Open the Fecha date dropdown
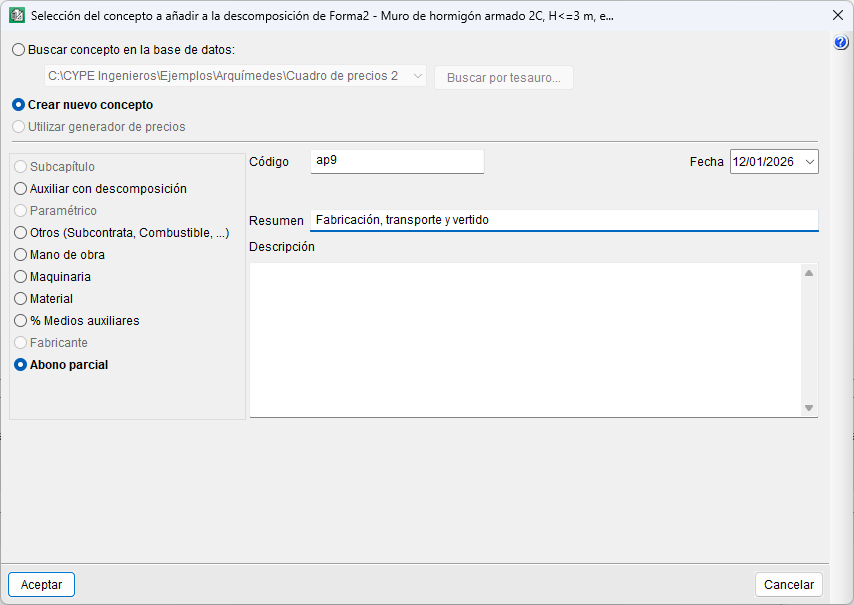Screen dimensions: 854x605 click(809, 161)
